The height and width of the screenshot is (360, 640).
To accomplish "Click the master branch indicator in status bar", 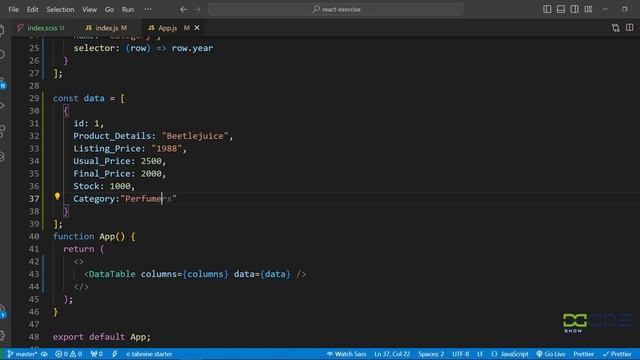I will click(22, 354).
